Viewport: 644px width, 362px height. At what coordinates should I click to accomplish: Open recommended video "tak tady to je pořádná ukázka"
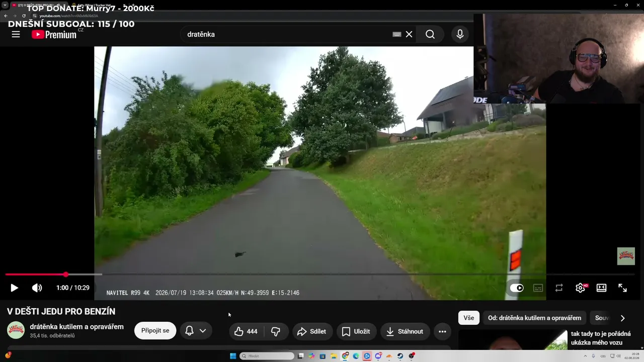pyautogui.click(x=601, y=338)
